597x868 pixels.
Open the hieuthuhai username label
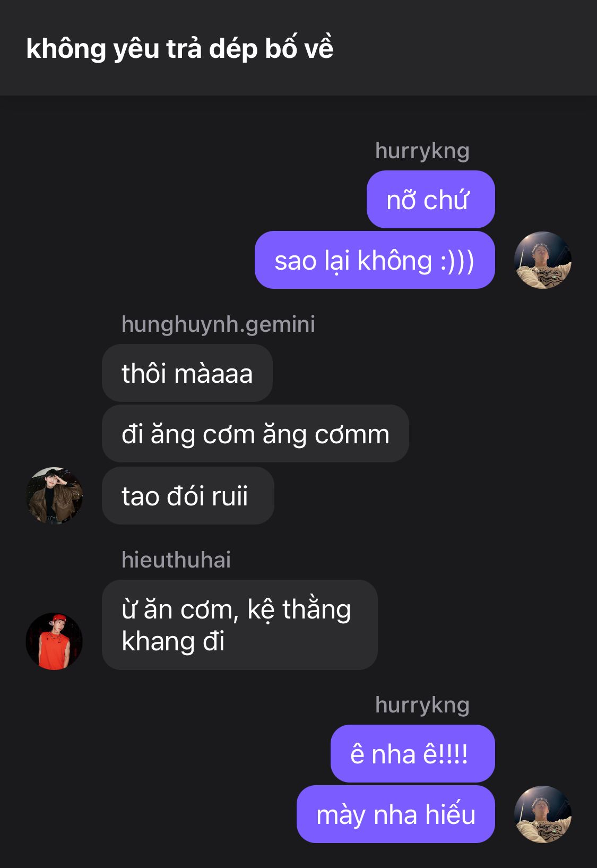176,560
